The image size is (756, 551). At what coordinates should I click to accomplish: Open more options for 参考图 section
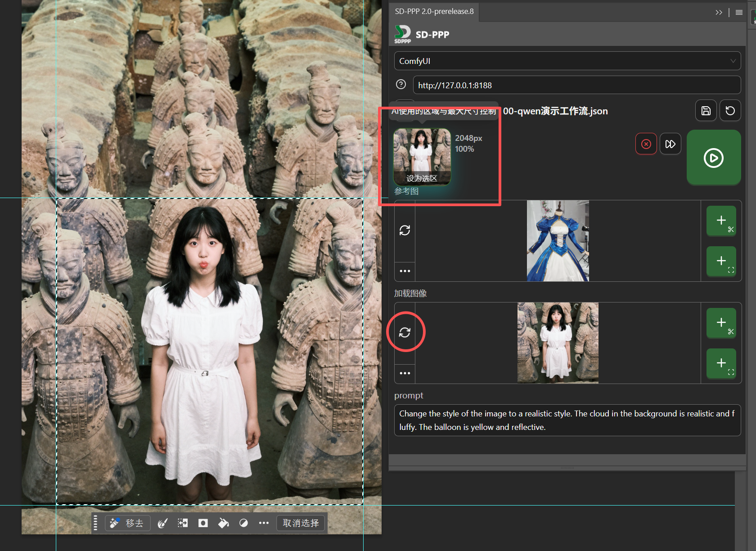click(405, 271)
